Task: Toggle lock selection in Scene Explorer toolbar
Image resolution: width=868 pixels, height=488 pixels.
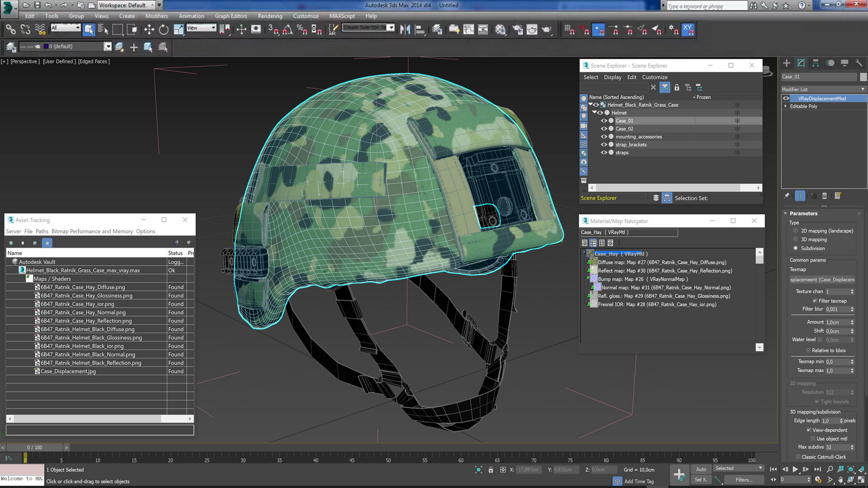Action: [677, 88]
